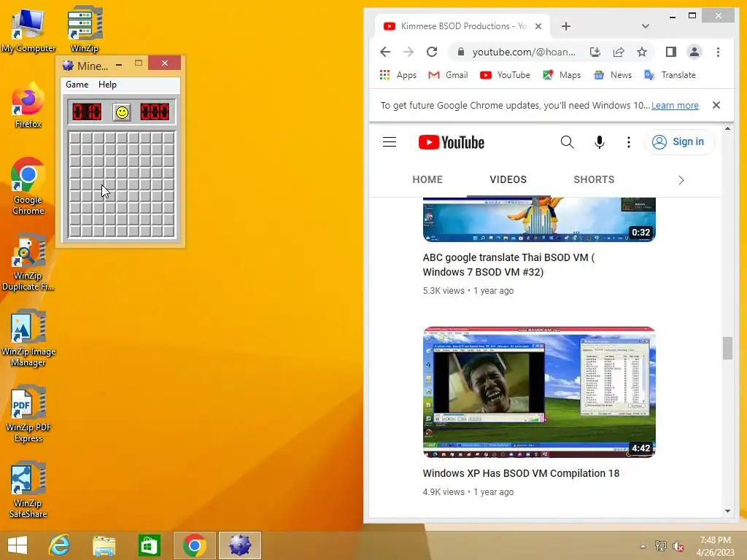Click the install app icon in address bar
The image size is (747, 560).
click(595, 52)
